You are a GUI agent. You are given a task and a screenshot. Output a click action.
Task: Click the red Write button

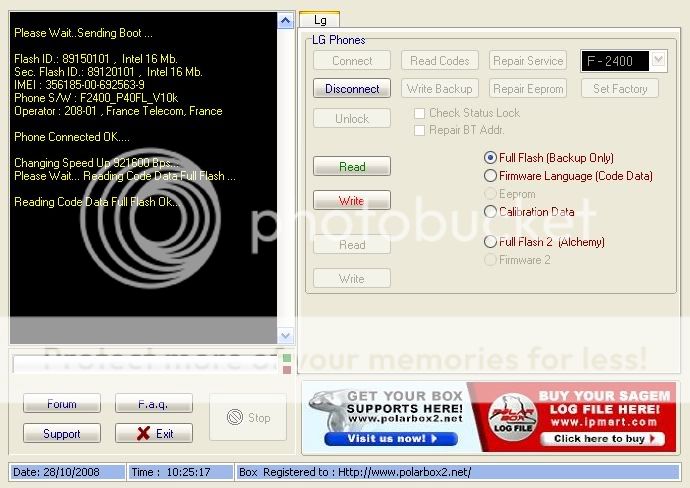point(352,201)
